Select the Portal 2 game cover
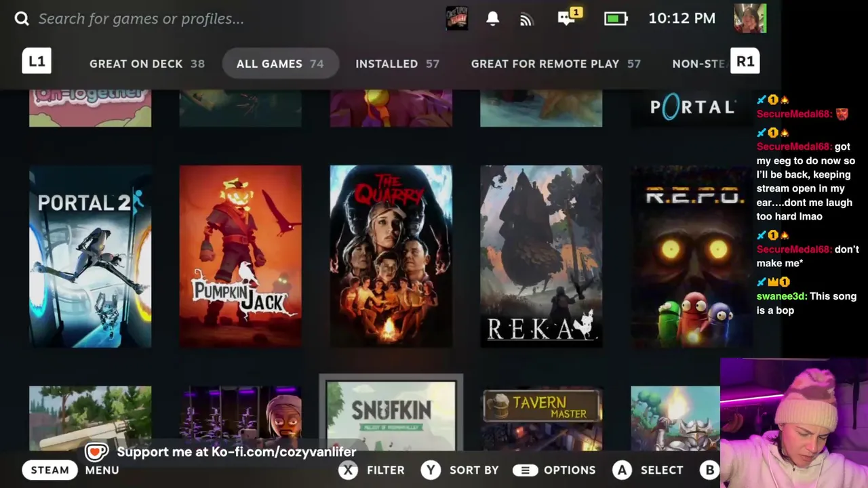The width and height of the screenshot is (868, 488). pos(90,256)
